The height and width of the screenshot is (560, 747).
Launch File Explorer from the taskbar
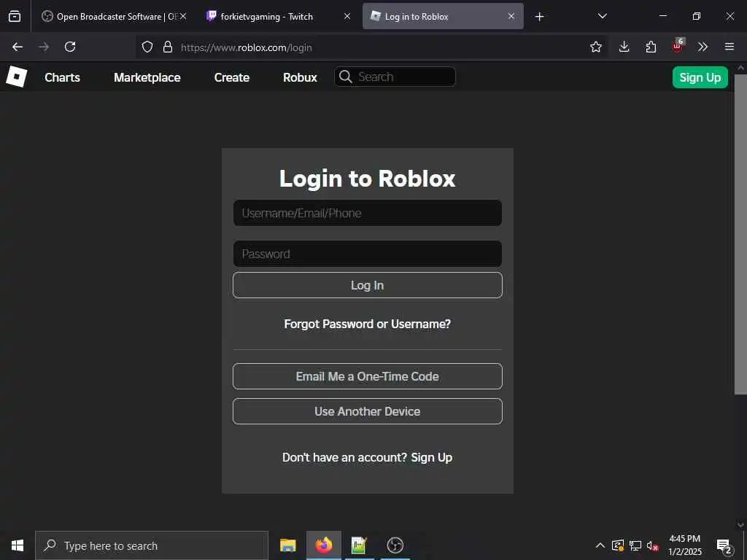tap(287, 545)
